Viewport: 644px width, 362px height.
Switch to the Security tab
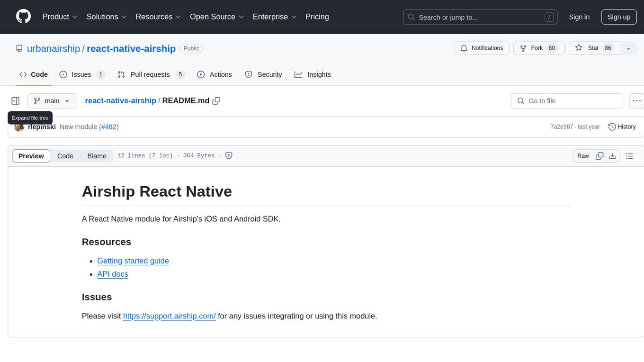coord(263,74)
